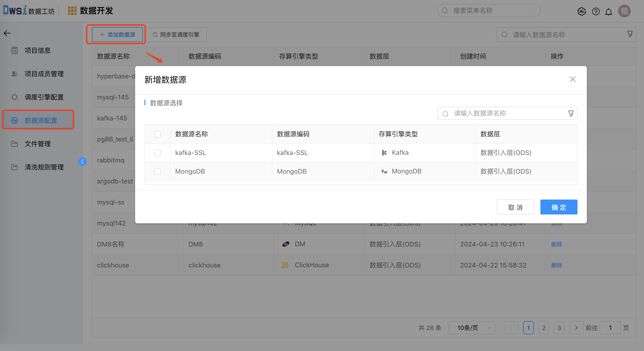Open 项目成员管理 in sidebar
Screen dimensions: 644x351
click(44, 74)
